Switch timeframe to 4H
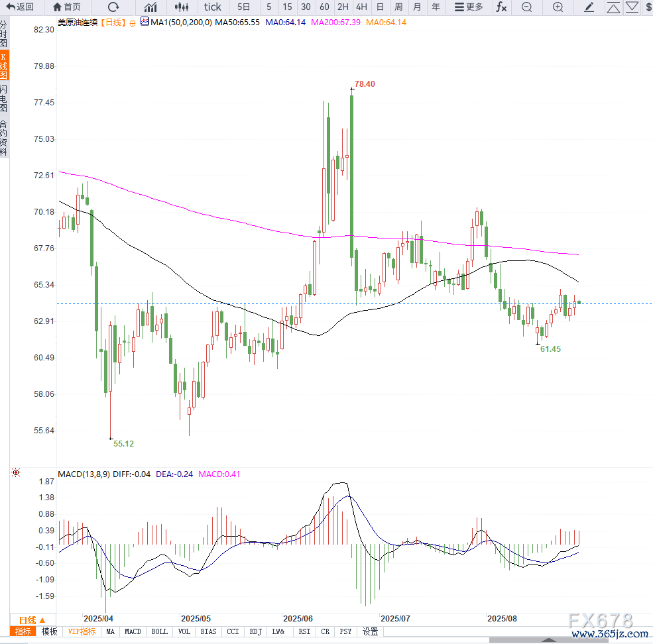653x644 pixels. point(361,7)
